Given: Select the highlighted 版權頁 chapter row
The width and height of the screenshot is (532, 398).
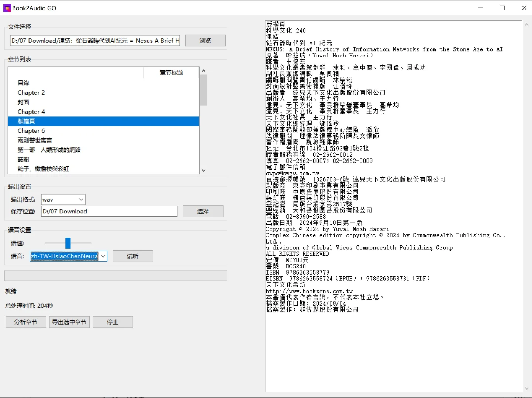Looking at the screenshot, I should click(x=103, y=121).
